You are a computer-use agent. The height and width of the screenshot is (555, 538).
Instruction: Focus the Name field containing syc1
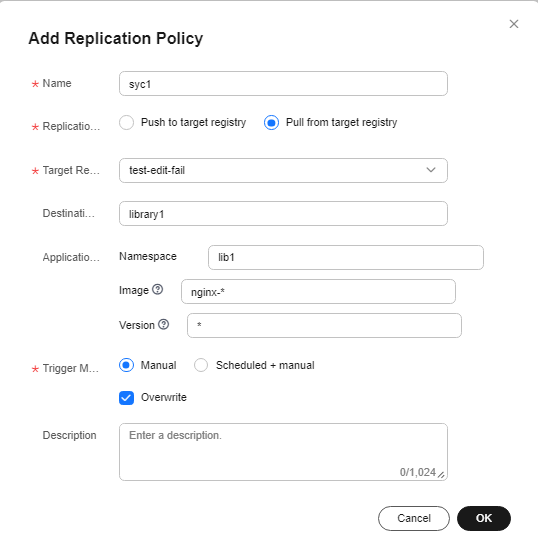point(283,84)
